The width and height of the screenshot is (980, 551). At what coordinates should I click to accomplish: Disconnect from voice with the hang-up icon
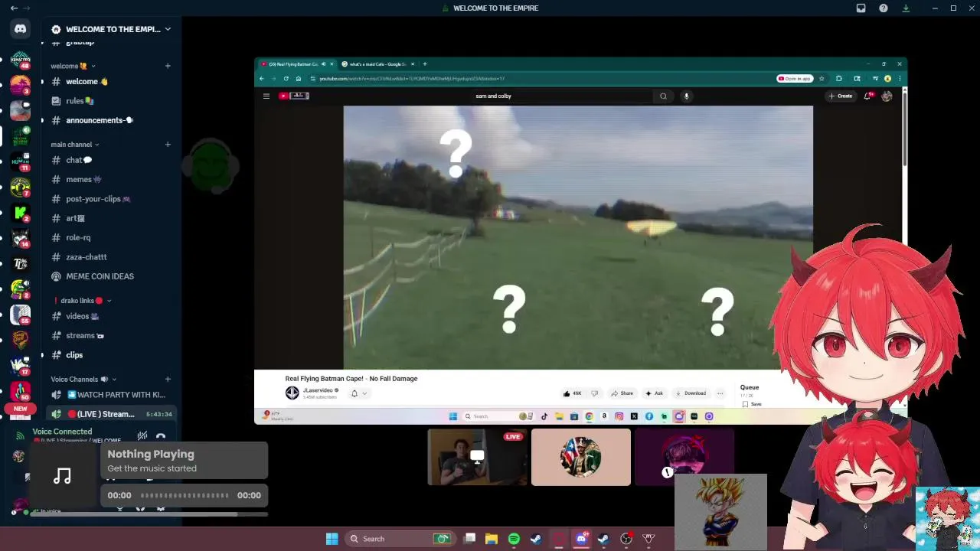tap(161, 437)
